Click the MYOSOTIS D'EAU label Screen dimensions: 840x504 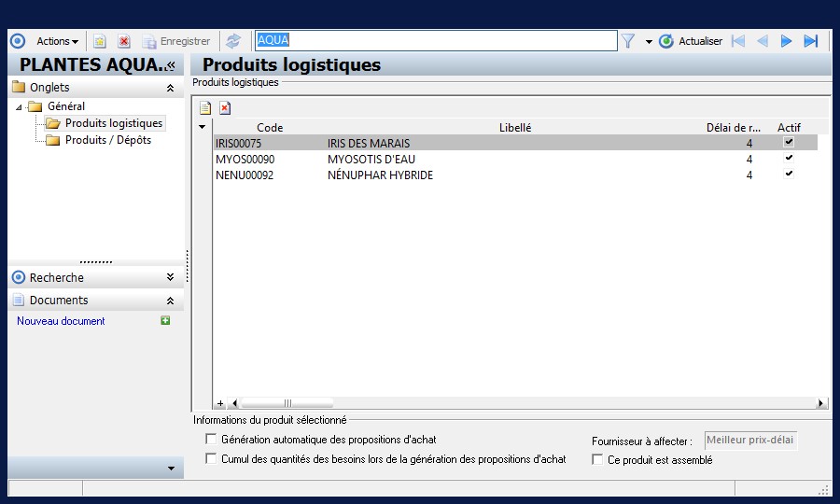371,160
